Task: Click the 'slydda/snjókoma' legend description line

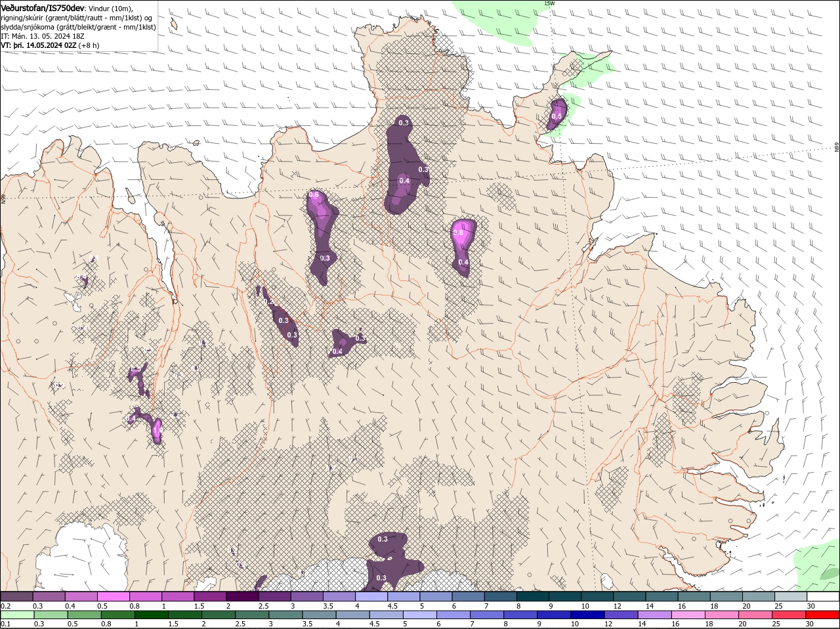Action: (79, 27)
